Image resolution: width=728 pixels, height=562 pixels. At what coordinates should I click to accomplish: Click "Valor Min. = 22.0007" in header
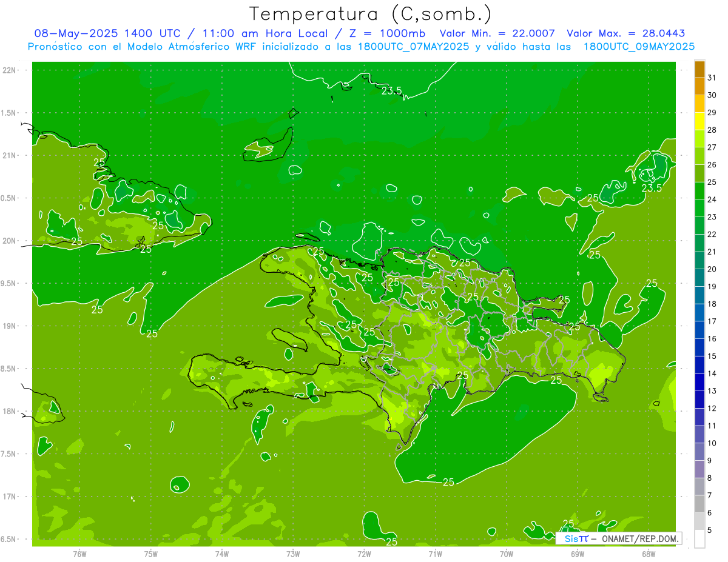[497, 33]
